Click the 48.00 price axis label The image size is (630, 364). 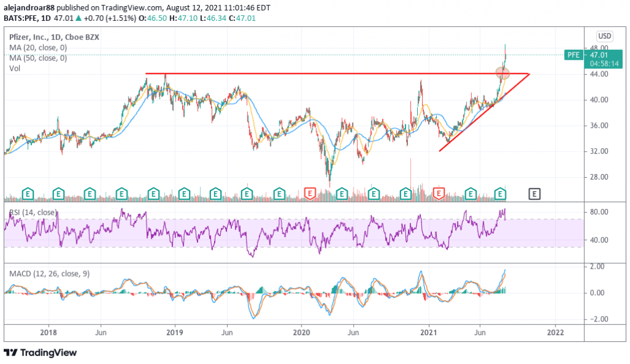[599, 47]
